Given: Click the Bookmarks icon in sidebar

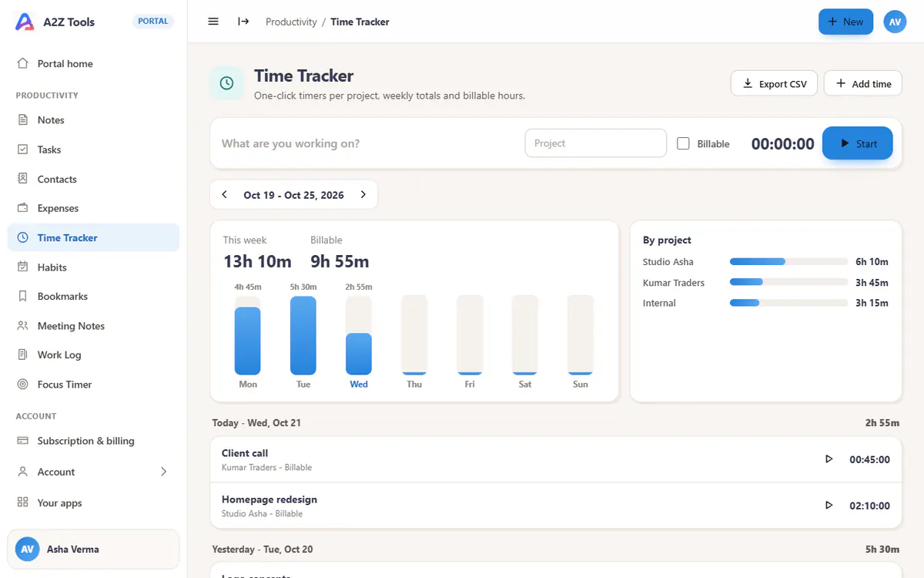Looking at the screenshot, I should pos(23,296).
